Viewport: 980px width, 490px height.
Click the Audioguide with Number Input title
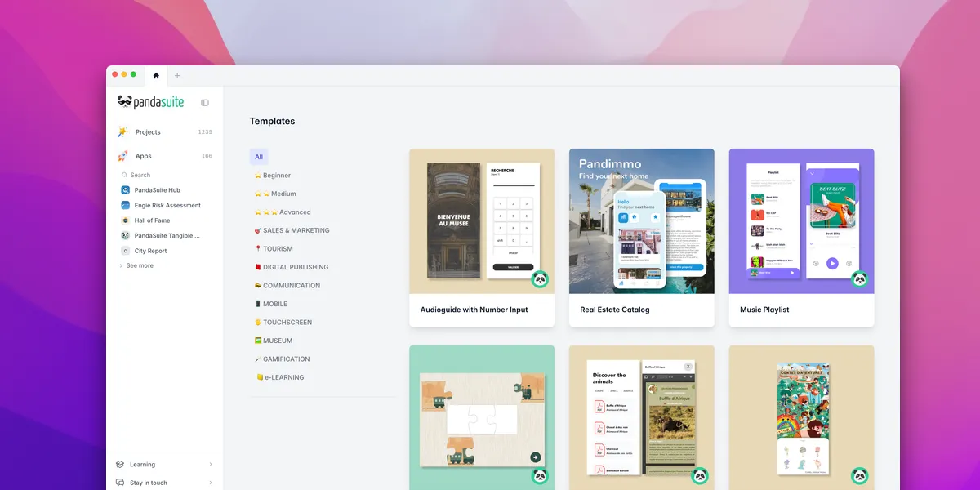pos(474,310)
